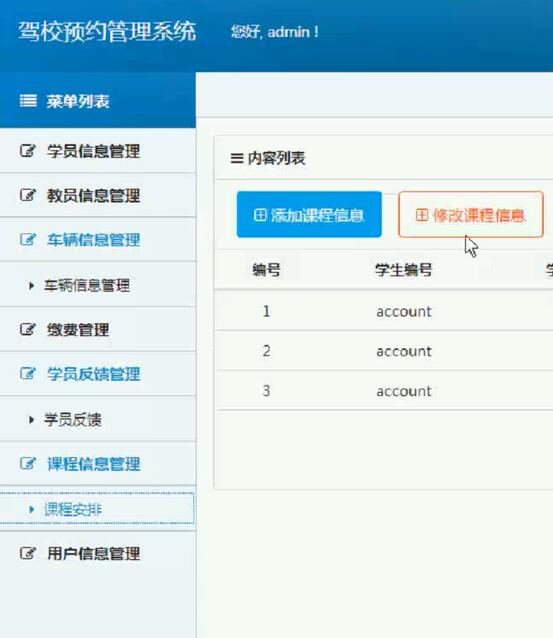This screenshot has width=553, height=638.
Task: Collapse the highlighted 车辆信息管理 menu
Action: [x=98, y=240]
